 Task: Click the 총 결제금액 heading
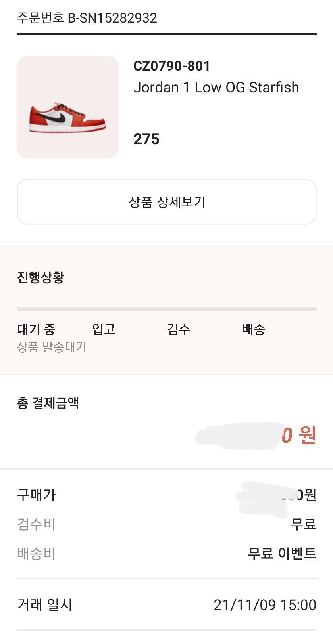(x=48, y=403)
